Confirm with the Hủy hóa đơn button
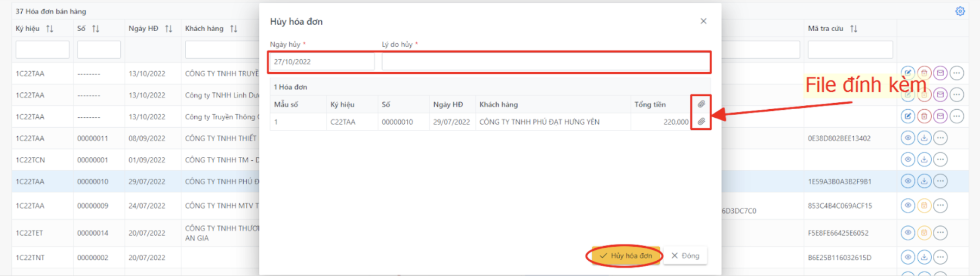 [x=626, y=255]
